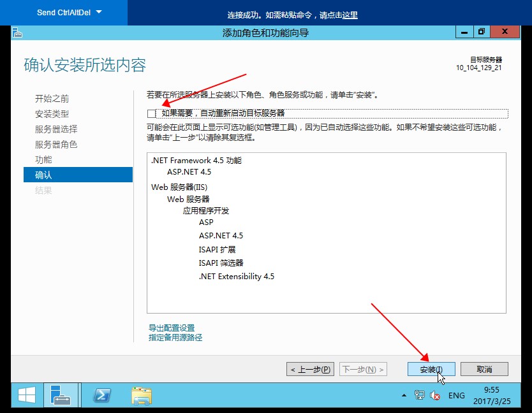Launch PowerShell from the taskbar

tap(102, 395)
